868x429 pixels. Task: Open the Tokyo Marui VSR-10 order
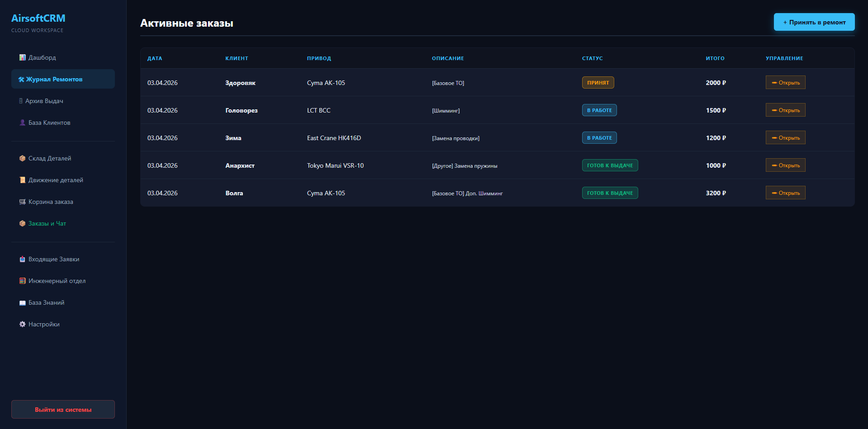click(x=785, y=165)
